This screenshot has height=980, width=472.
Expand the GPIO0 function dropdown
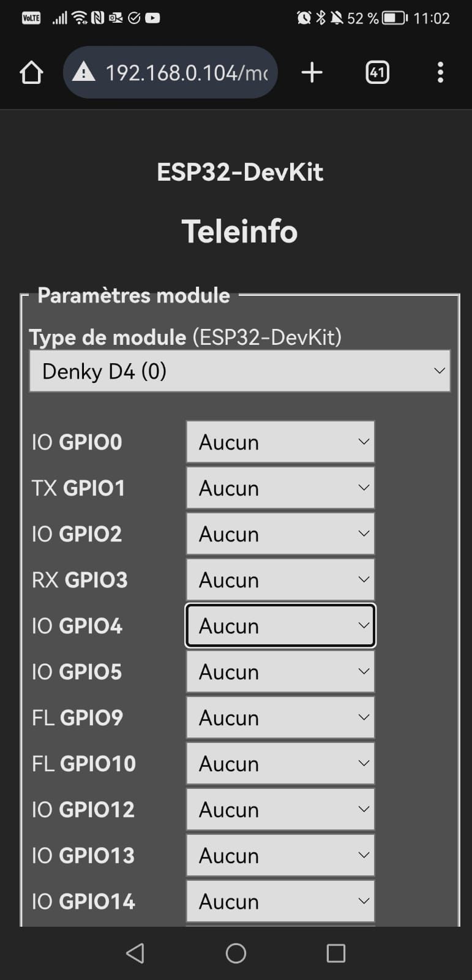click(280, 442)
